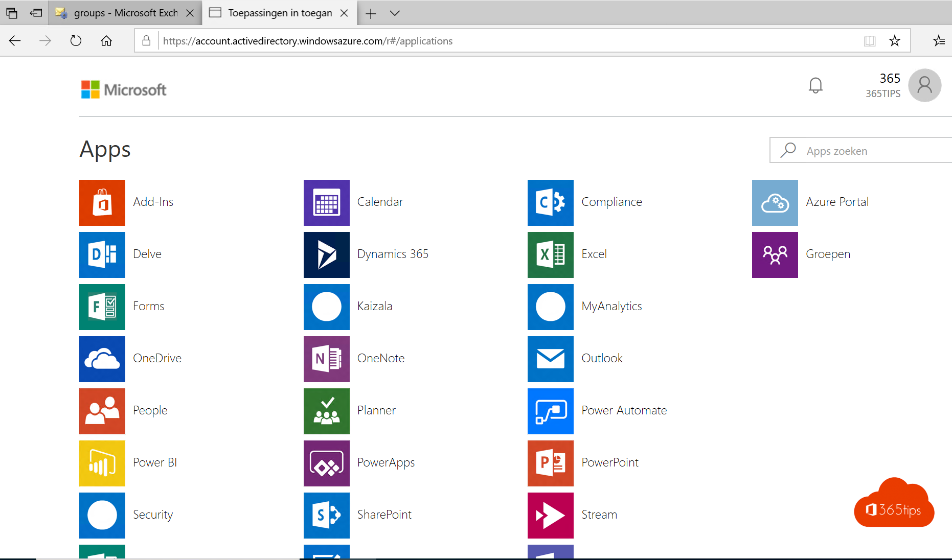Refresh the current page
Image resolution: width=952 pixels, height=560 pixels.
point(76,41)
